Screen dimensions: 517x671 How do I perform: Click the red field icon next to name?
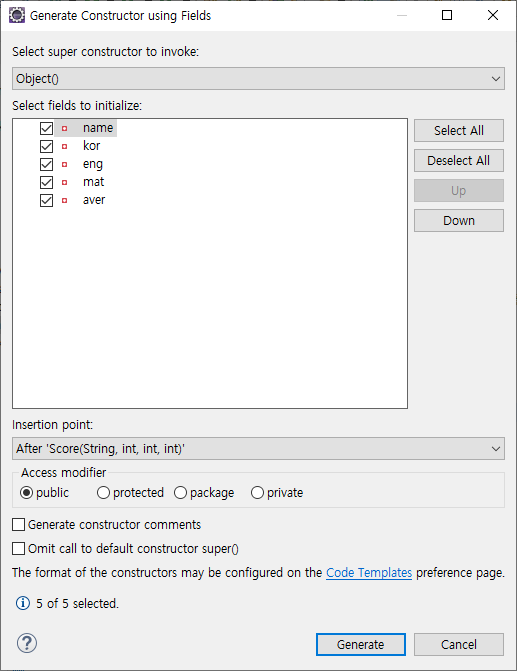[x=65, y=128]
